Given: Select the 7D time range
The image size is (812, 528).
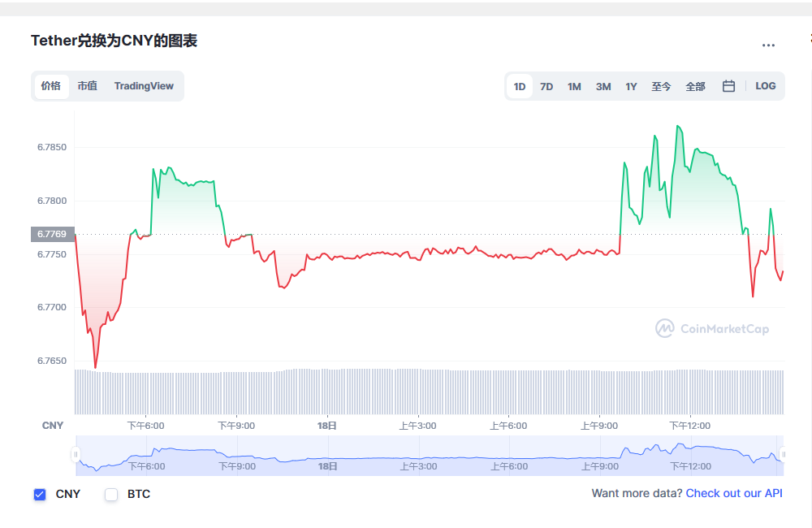Looking at the screenshot, I should 546,87.
